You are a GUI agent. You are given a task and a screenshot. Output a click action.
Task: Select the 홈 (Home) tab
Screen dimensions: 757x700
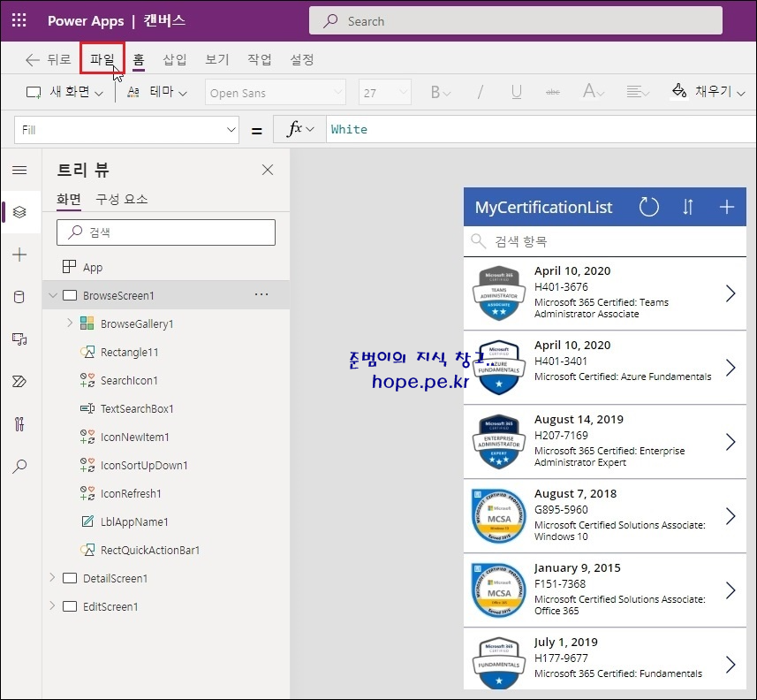click(x=139, y=59)
